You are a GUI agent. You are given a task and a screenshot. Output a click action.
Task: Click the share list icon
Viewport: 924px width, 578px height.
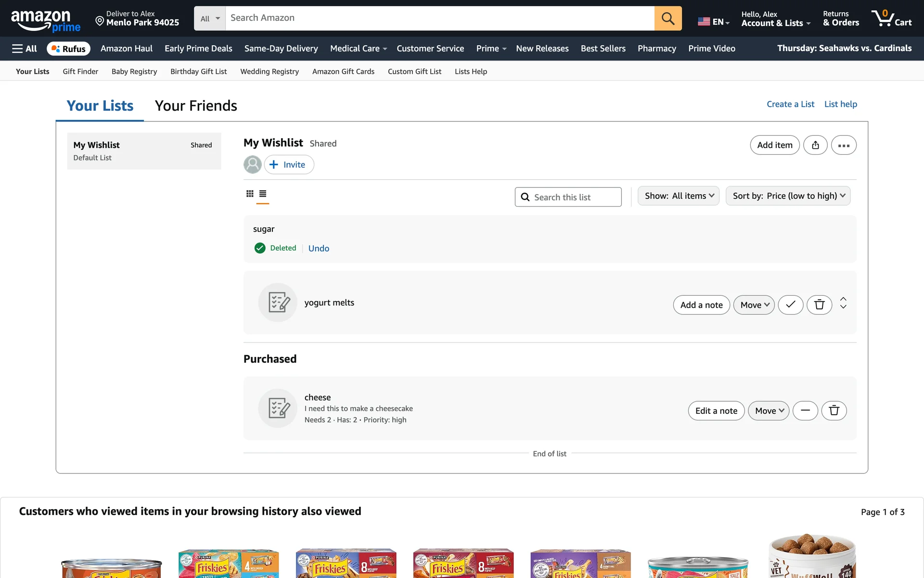click(815, 145)
